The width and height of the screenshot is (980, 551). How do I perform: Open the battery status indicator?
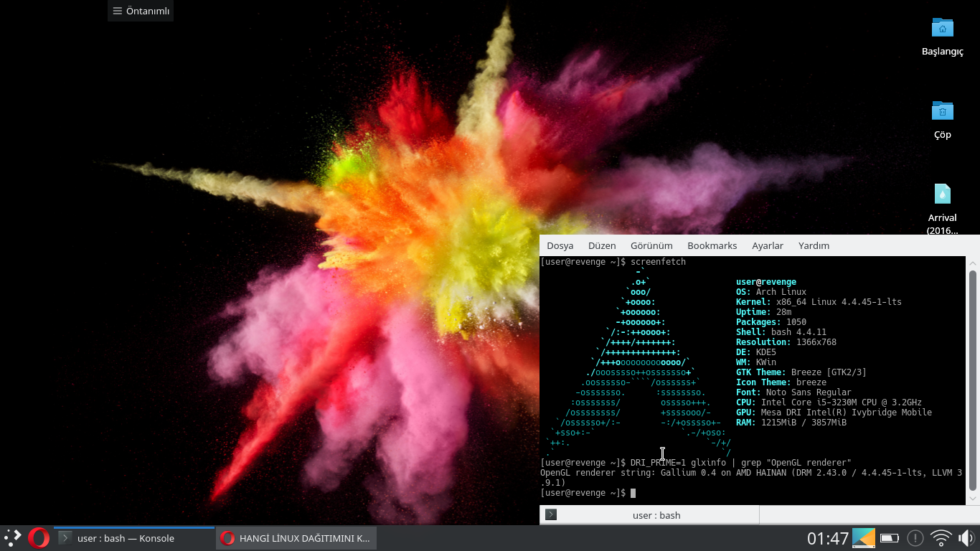tap(890, 538)
